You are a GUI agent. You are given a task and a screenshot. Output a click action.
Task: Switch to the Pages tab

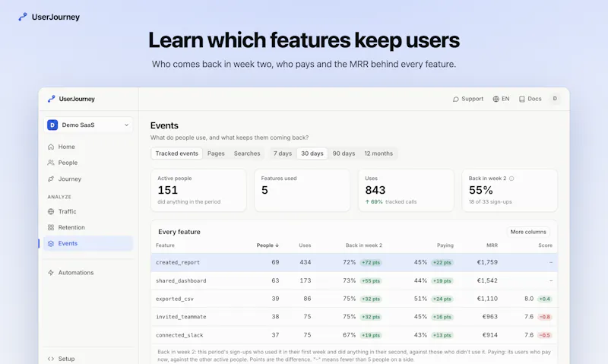coord(216,154)
